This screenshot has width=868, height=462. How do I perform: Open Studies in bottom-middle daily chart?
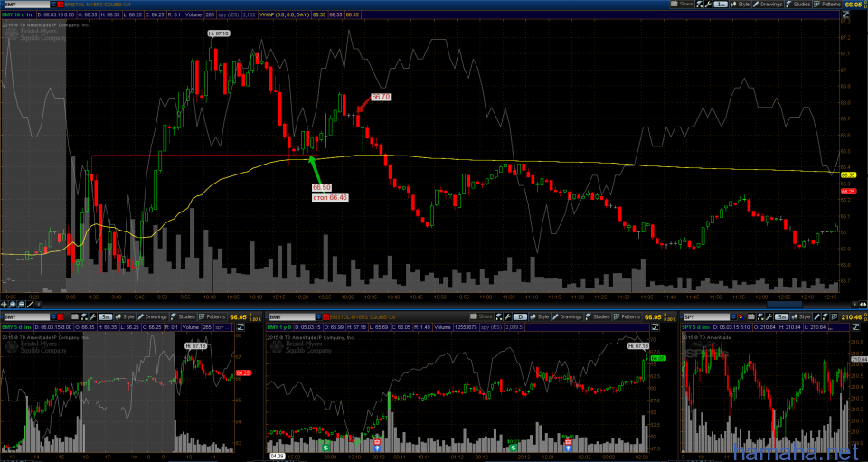click(x=598, y=317)
